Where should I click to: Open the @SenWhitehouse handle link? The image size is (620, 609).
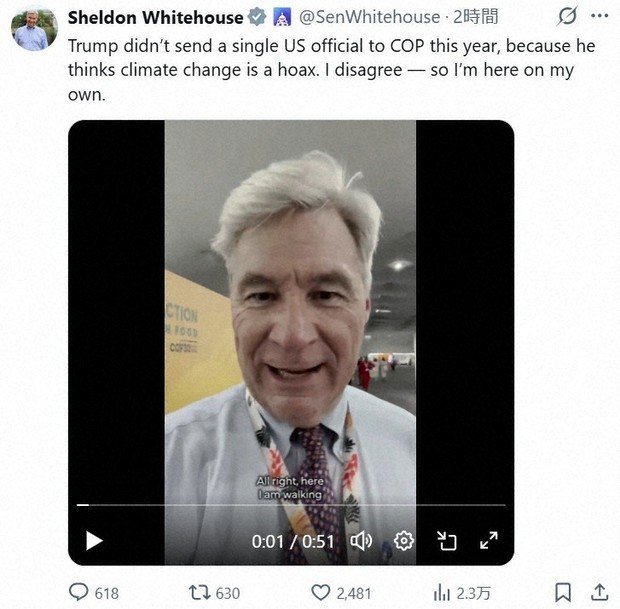click(370, 17)
